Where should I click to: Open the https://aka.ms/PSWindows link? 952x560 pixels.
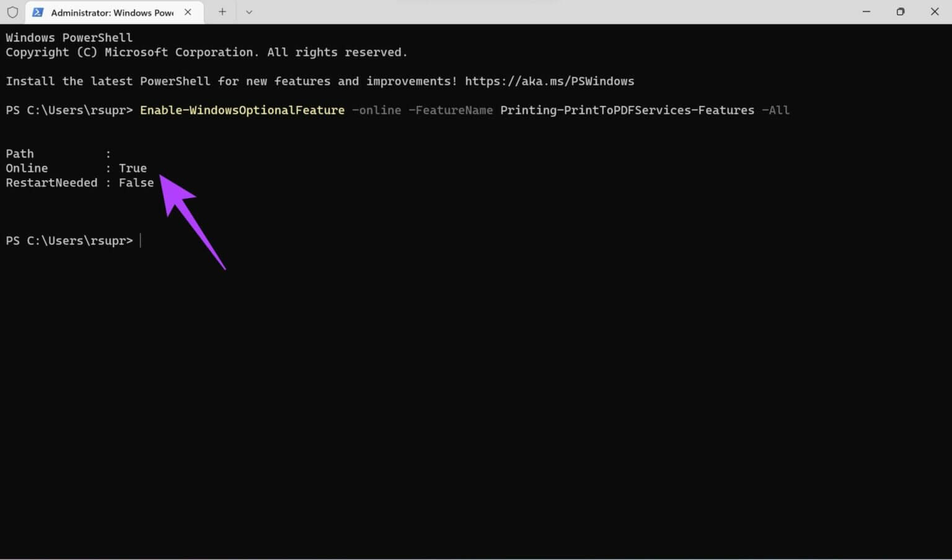coord(549,81)
